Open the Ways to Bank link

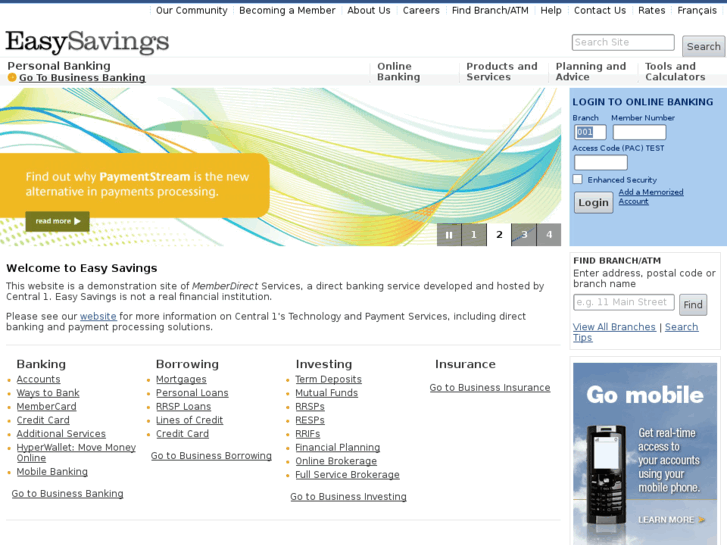(x=48, y=393)
